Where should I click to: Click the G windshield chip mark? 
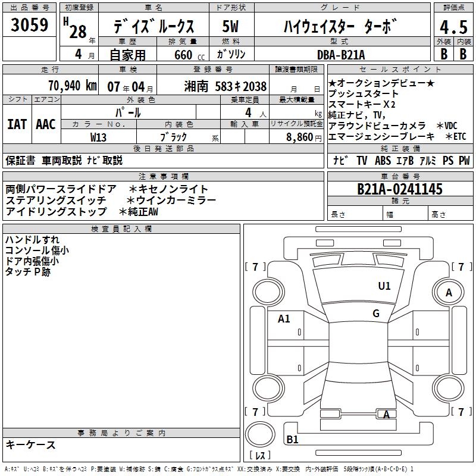point(376,314)
